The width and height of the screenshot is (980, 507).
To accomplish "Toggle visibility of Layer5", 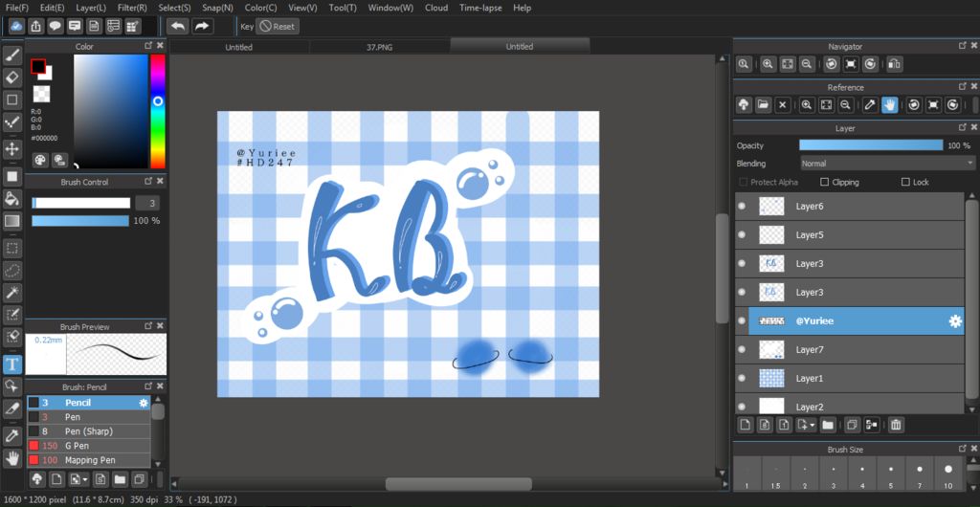I will [x=742, y=234].
